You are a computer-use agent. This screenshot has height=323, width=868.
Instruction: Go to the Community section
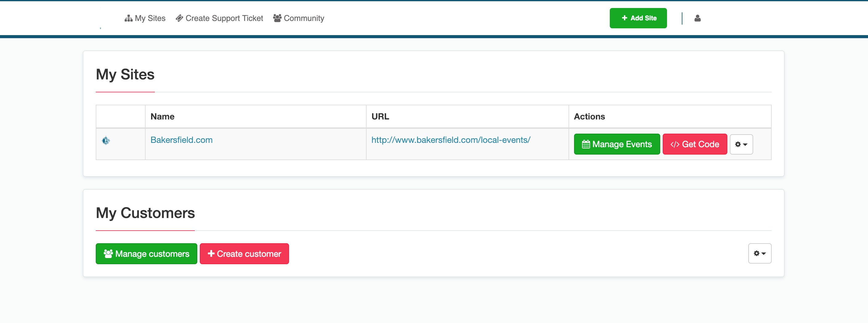[299, 18]
